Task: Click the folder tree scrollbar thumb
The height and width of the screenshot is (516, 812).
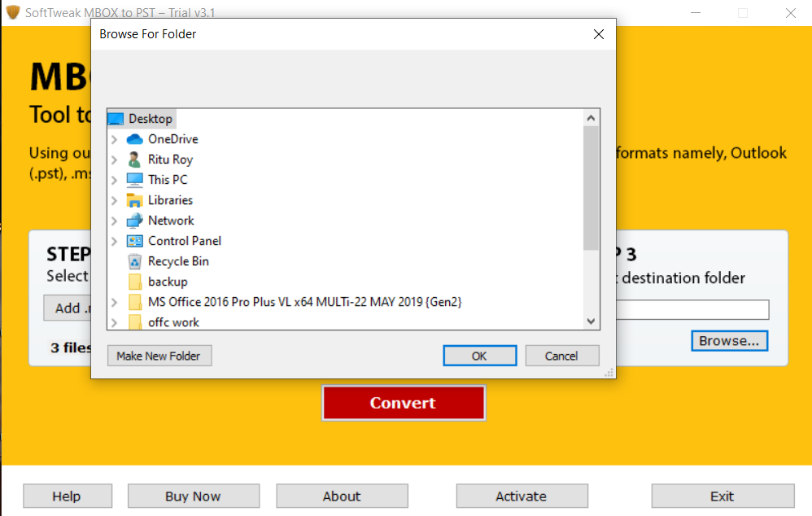Action: [591, 188]
